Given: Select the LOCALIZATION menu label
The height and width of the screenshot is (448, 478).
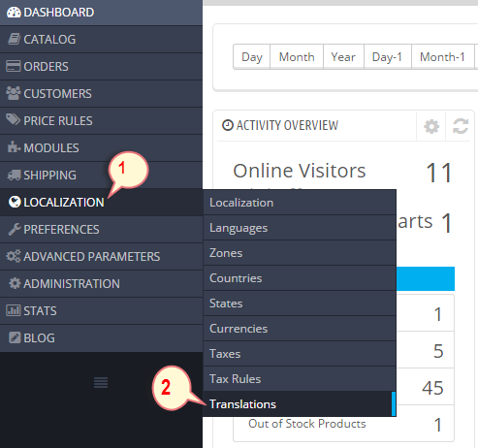Looking at the screenshot, I should pyautogui.click(x=64, y=203).
